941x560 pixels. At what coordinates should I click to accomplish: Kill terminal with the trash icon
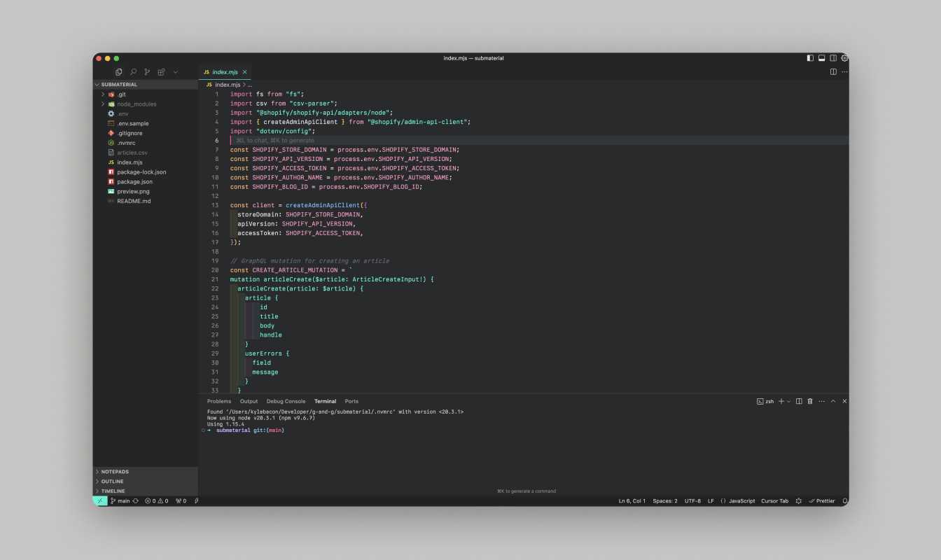pos(810,401)
